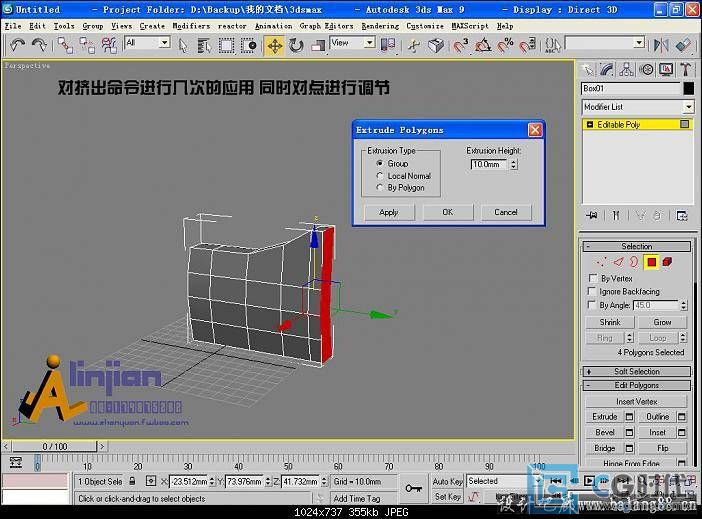The image size is (702, 519).
Task: Select Polygon sub-object level icon
Action: pyautogui.click(x=651, y=262)
